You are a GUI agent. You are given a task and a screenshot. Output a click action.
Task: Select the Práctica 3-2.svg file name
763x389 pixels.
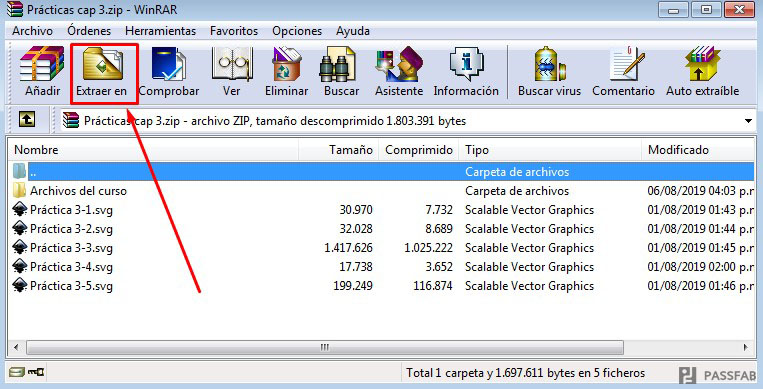pyautogui.click(x=72, y=229)
